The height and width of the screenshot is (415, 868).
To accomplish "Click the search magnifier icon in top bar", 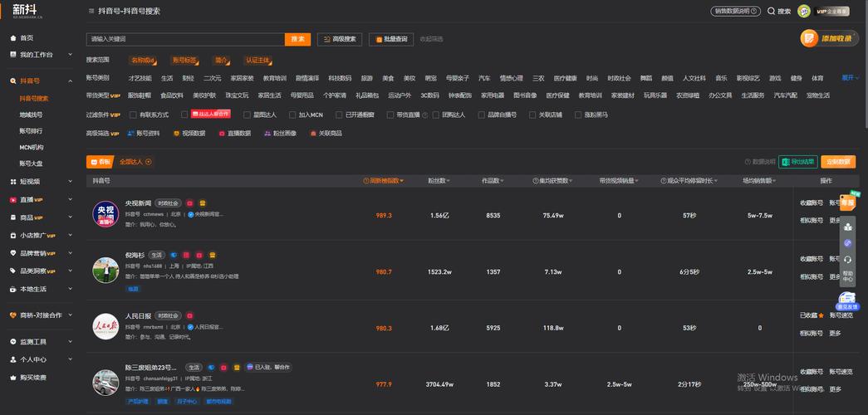I will click(x=771, y=11).
